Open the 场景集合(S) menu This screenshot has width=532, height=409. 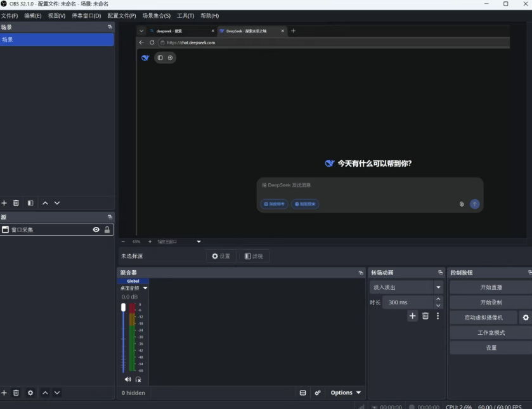coord(156,15)
